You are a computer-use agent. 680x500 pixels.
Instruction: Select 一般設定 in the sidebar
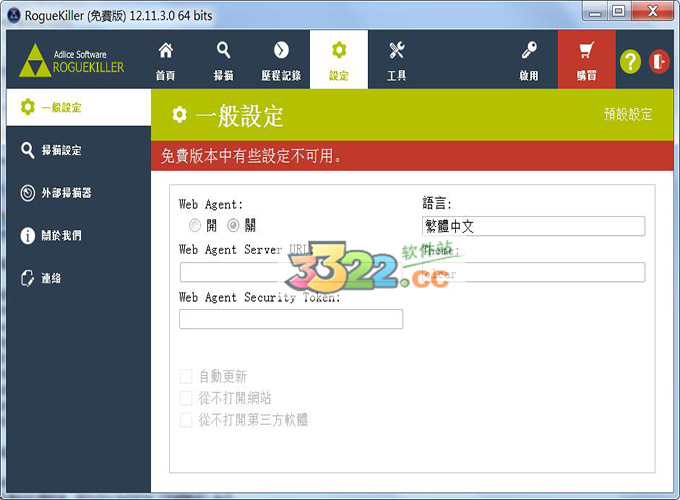tap(78, 107)
